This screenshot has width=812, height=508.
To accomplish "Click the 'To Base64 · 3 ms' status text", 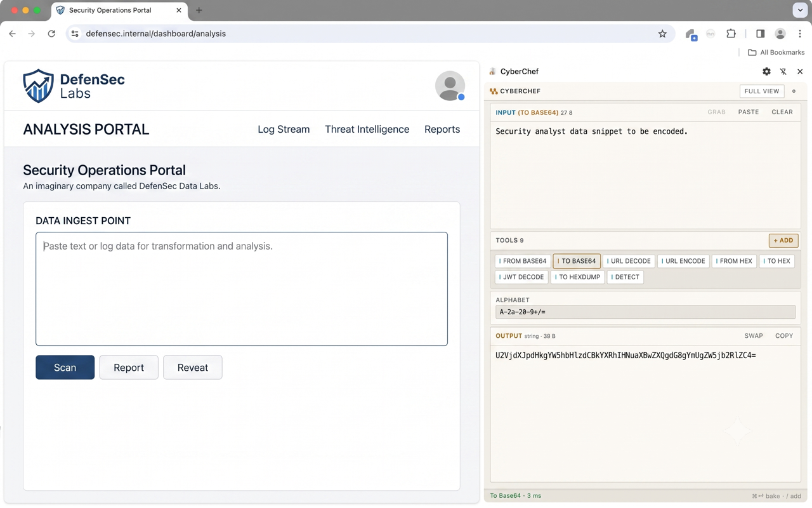I will pyautogui.click(x=516, y=496).
